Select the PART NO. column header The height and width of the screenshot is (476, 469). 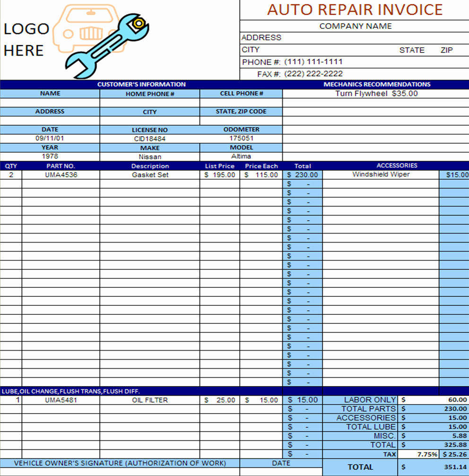pos(61,166)
